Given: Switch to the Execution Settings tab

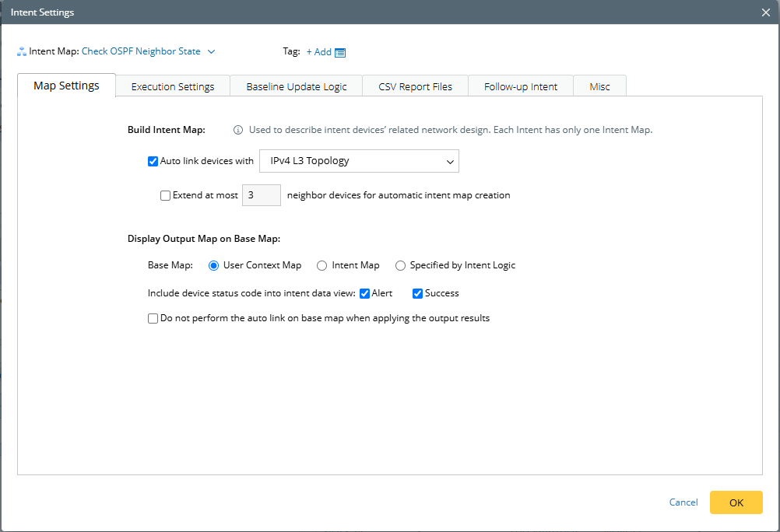Looking at the screenshot, I should [x=173, y=86].
